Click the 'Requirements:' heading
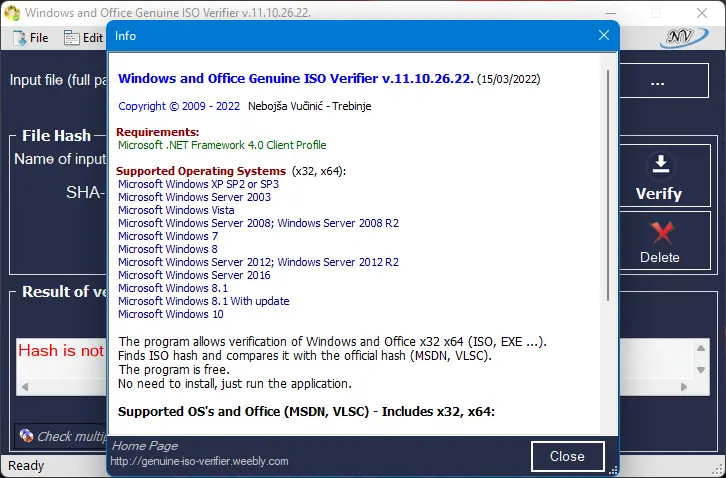 (x=157, y=132)
